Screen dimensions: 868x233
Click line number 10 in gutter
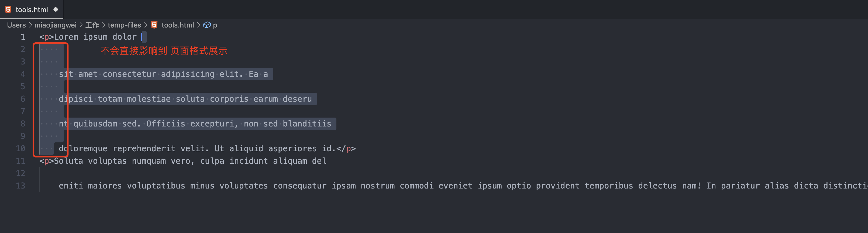coord(20,148)
